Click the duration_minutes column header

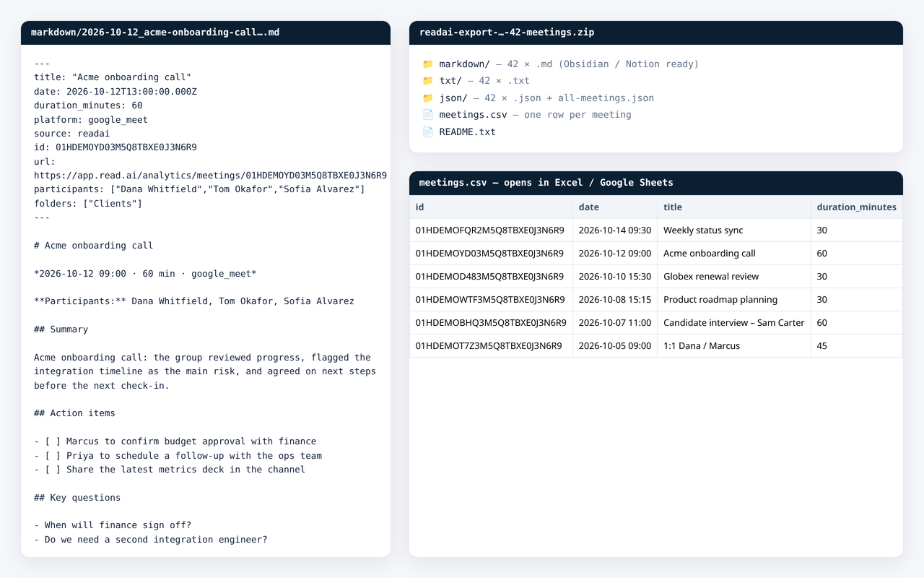tap(857, 207)
